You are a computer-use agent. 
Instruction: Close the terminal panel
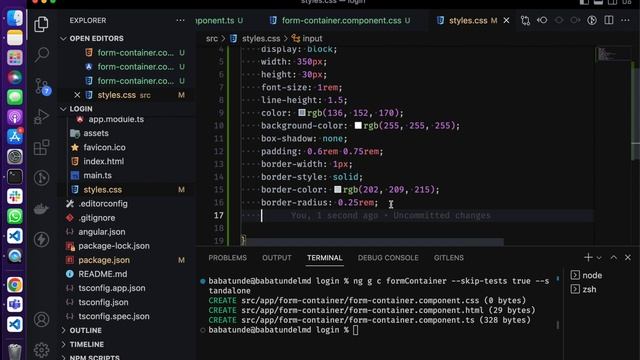point(628,258)
